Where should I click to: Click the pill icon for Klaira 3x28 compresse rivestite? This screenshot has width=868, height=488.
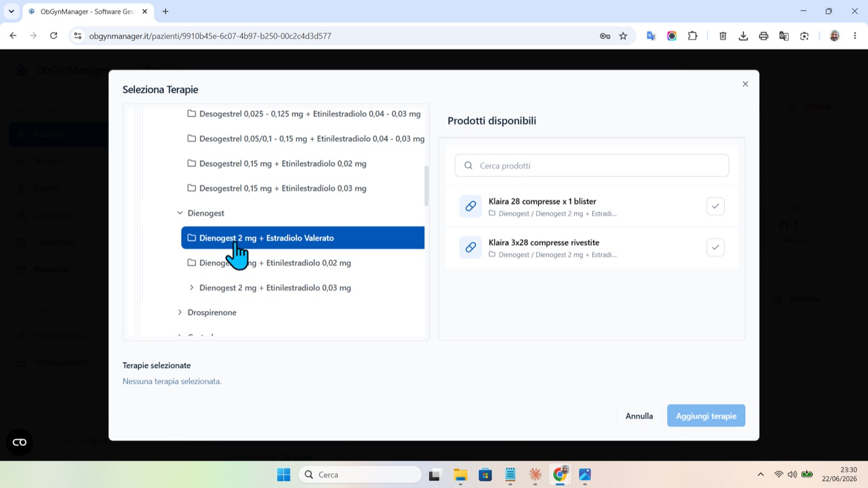point(471,247)
